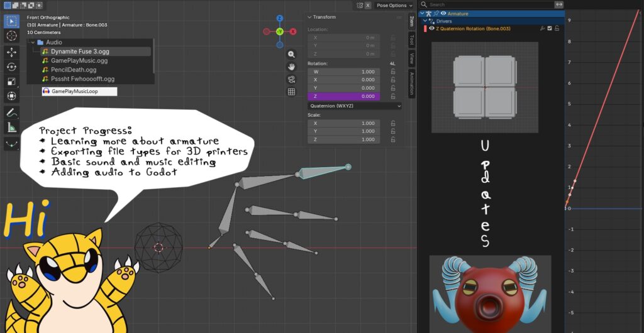Toggle lock on Z Quaternion Rotation channel
Viewport: 644px width, 333px height.
557,28
